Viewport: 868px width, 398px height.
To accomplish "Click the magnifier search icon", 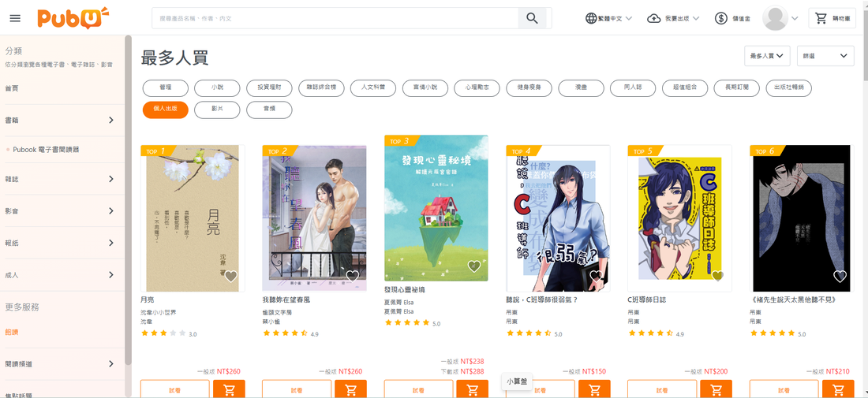I will [x=532, y=18].
